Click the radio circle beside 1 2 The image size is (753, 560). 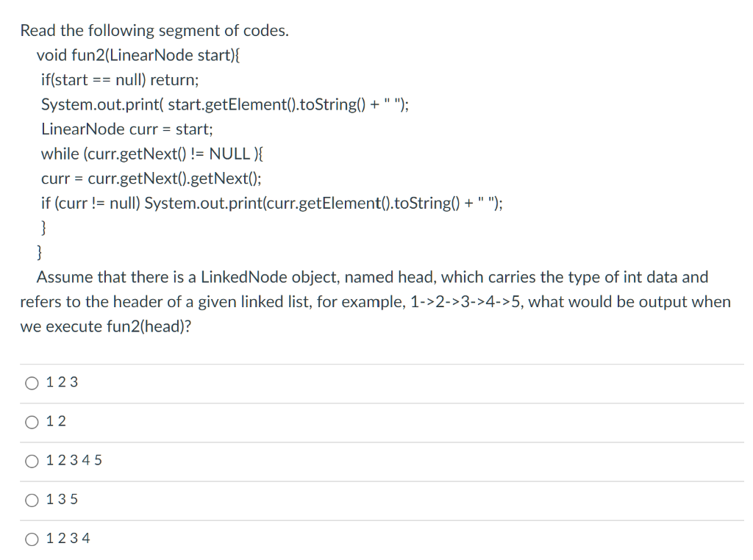pos(31,421)
